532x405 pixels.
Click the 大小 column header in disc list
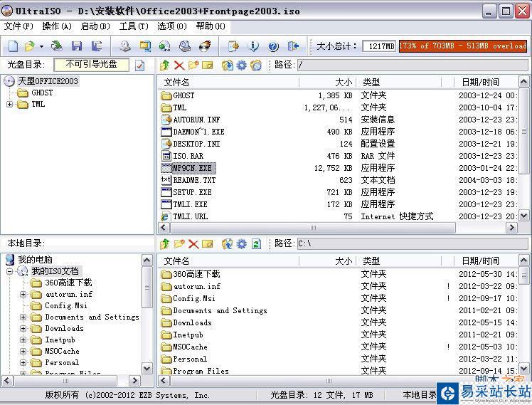coord(327,82)
